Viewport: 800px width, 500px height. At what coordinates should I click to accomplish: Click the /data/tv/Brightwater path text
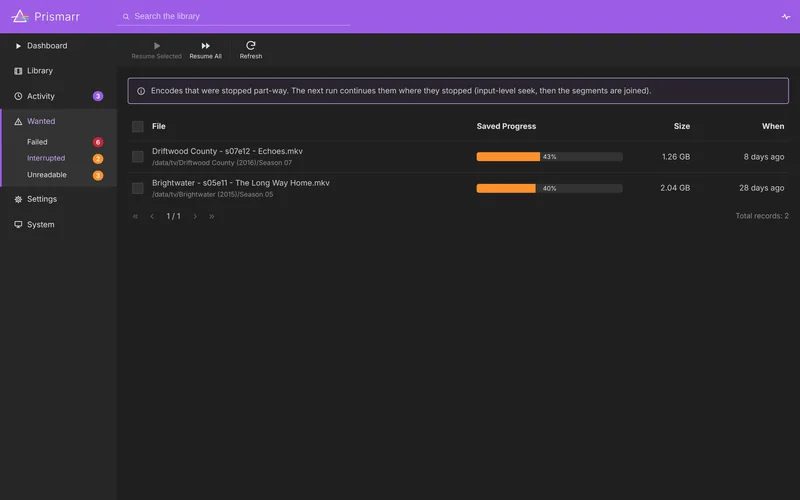212,194
